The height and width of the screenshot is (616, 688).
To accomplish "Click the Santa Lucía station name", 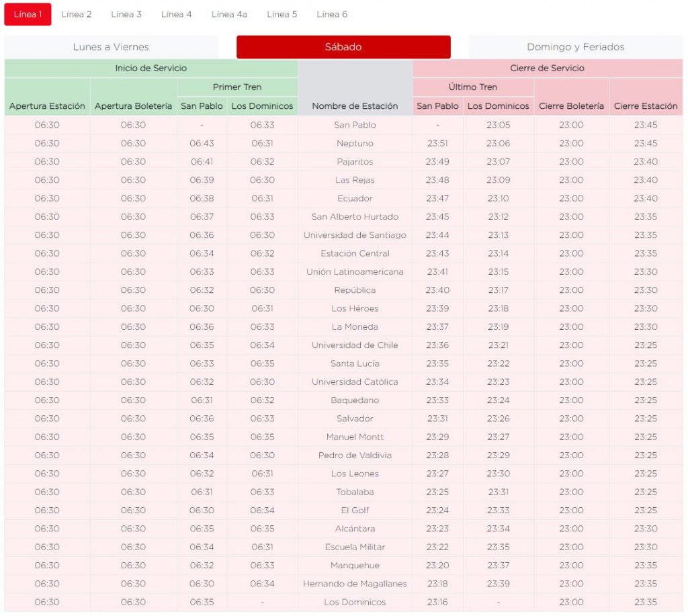I will 355,363.
